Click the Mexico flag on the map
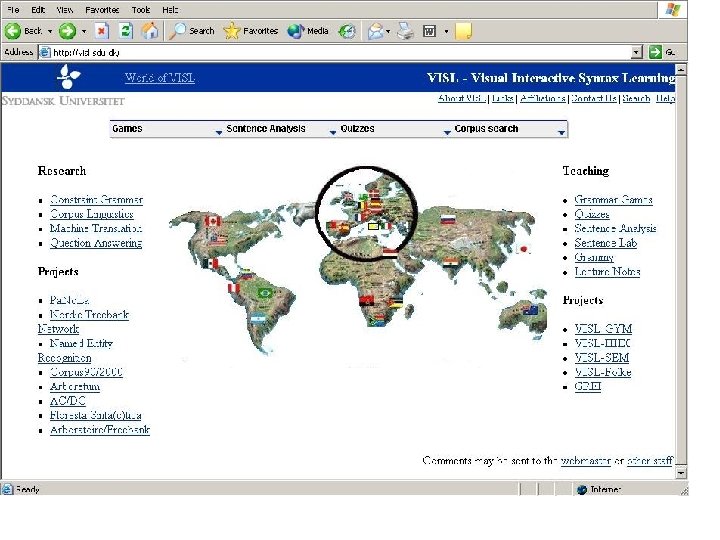Image resolution: width=720 pixels, height=540 pixels. tap(210, 264)
